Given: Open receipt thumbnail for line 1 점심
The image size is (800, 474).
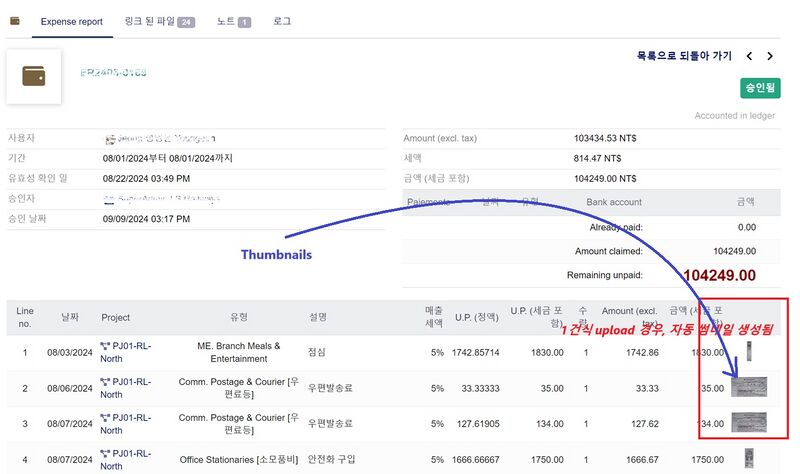Looking at the screenshot, I should click(749, 352).
